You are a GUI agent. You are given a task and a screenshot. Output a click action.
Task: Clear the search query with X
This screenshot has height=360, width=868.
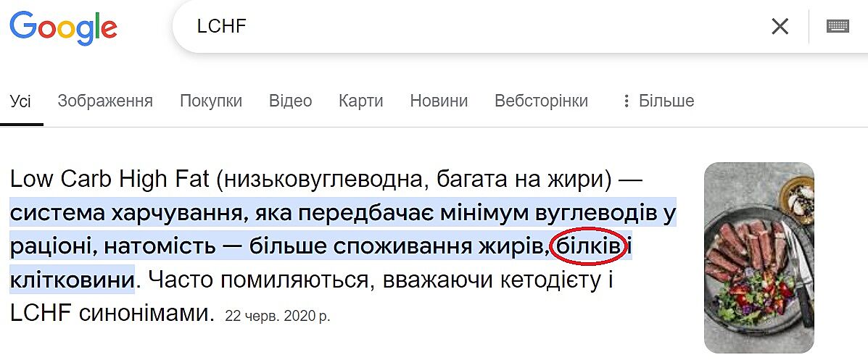point(780,27)
